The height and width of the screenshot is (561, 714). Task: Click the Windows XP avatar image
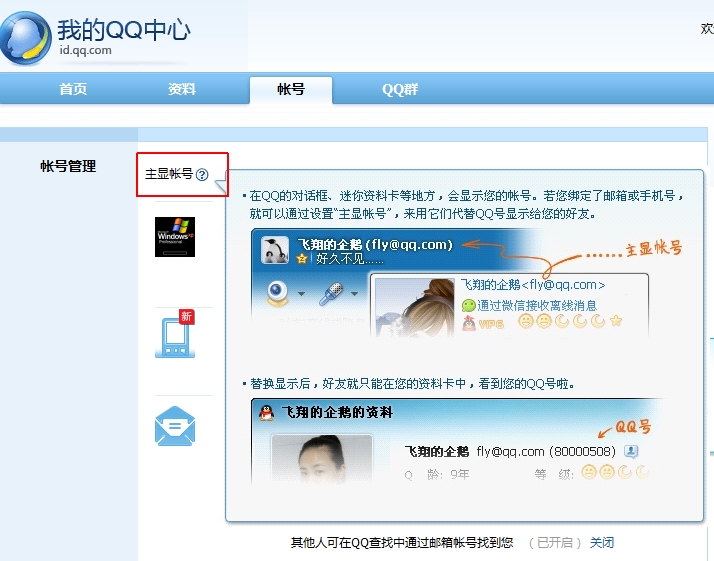tap(175, 237)
